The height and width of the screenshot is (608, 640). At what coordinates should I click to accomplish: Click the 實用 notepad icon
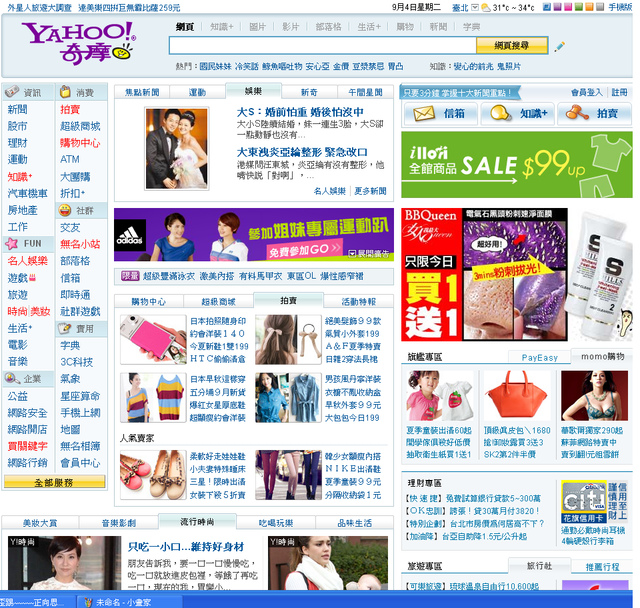coord(64,328)
